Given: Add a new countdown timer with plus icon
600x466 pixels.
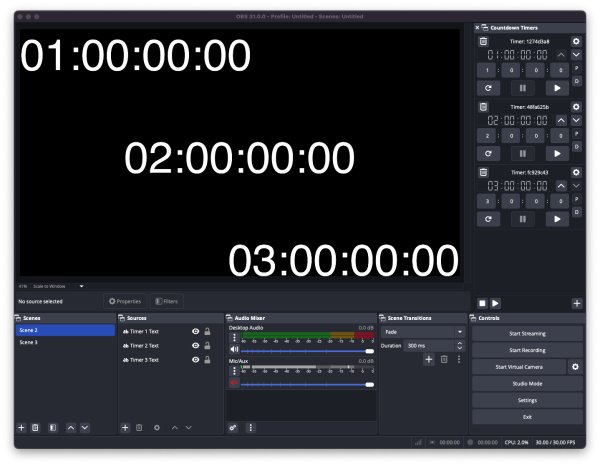Looking at the screenshot, I should tap(576, 303).
